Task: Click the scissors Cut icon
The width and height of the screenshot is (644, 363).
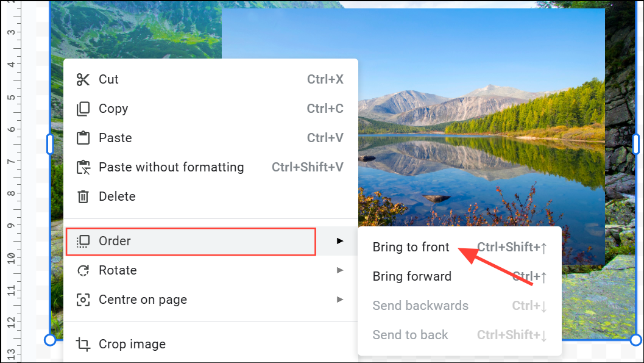Action: click(83, 79)
